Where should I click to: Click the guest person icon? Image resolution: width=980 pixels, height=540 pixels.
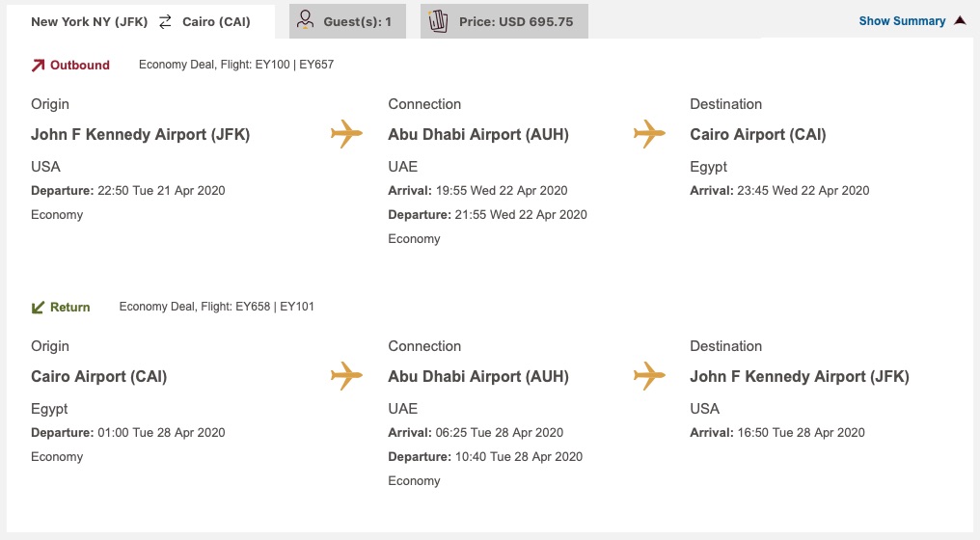(x=306, y=20)
